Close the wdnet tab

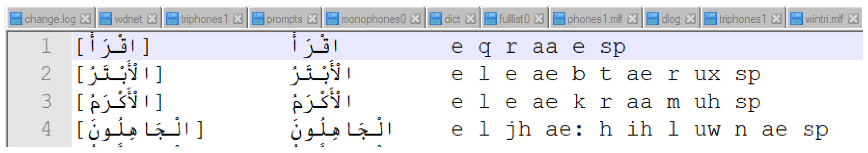152,18
